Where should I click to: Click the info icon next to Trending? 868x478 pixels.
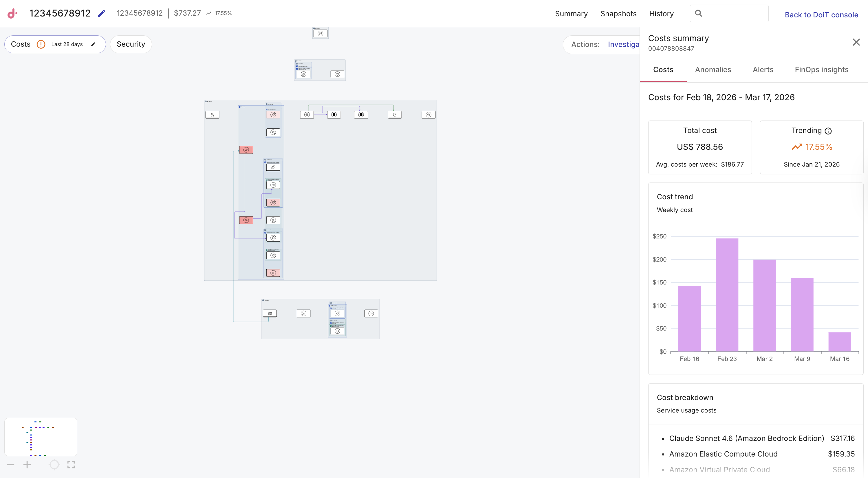[829, 131]
